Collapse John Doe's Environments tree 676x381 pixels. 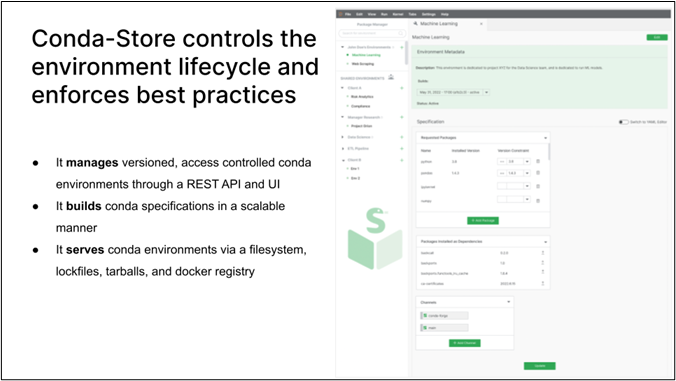pos(343,47)
